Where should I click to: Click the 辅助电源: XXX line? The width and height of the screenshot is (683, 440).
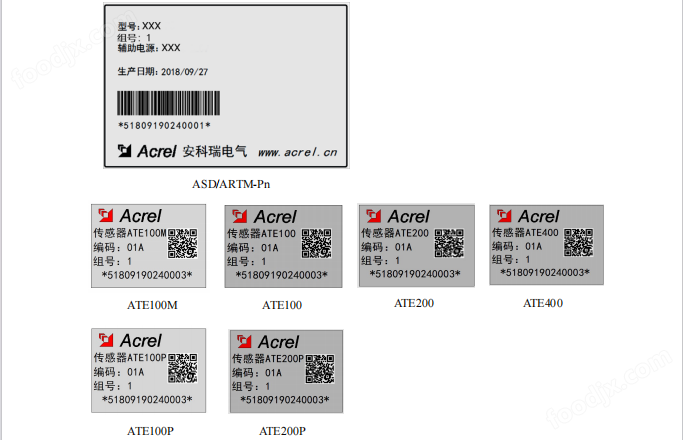click(x=149, y=47)
